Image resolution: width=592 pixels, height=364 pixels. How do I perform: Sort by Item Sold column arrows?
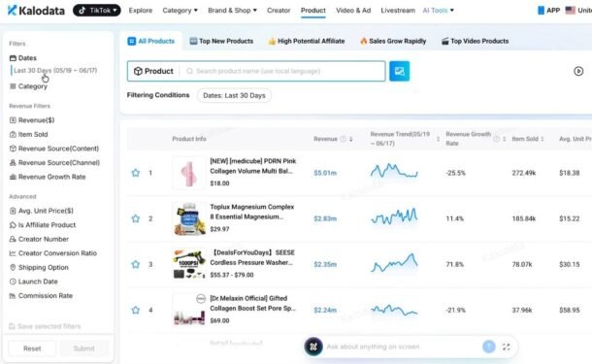pyautogui.click(x=543, y=139)
